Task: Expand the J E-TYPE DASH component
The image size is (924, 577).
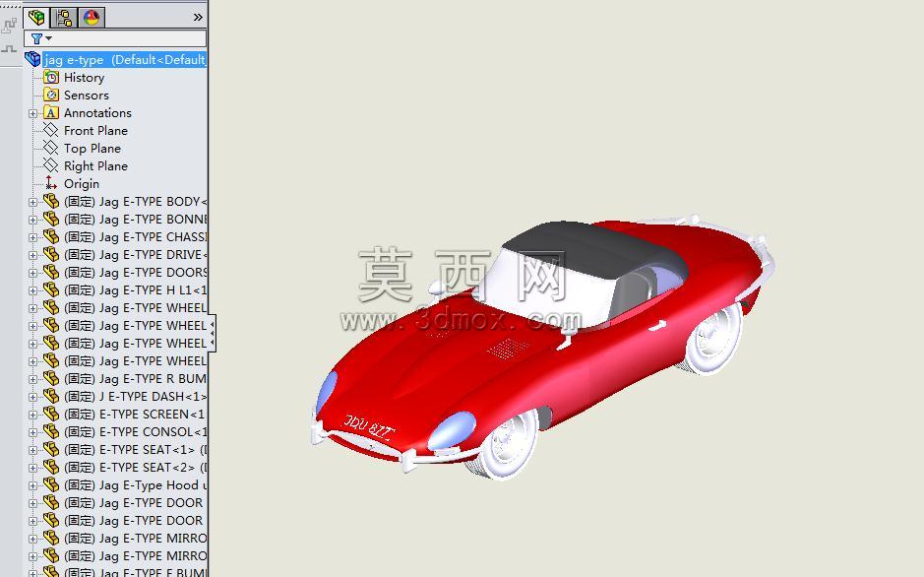Action: (x=33, y=397)
